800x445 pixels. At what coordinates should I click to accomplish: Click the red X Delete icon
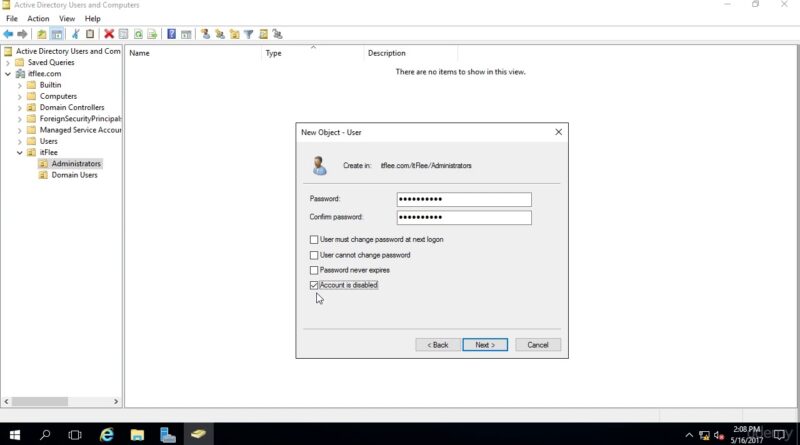coord(109,34)
